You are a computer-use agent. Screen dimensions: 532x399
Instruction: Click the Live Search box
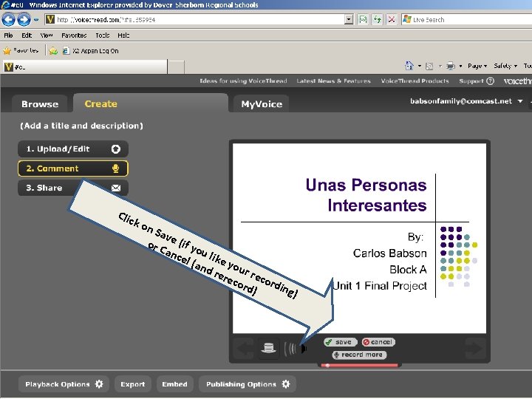pyautogui.click(x=466, y=20)
